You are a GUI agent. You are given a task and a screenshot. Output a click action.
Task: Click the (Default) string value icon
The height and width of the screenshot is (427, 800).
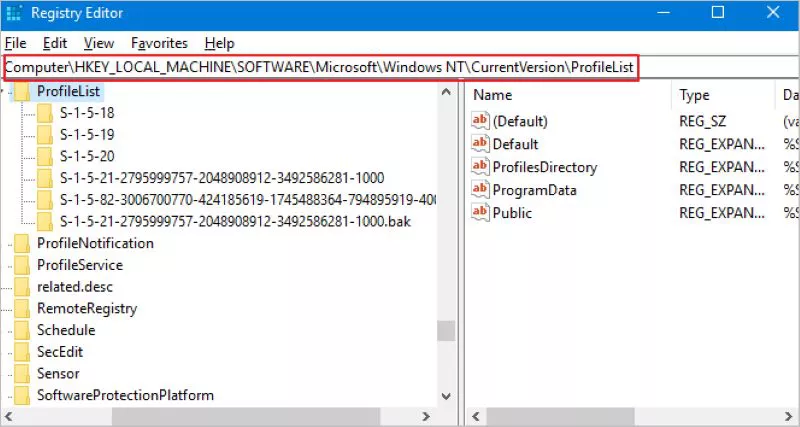click(x=480, y=120)
